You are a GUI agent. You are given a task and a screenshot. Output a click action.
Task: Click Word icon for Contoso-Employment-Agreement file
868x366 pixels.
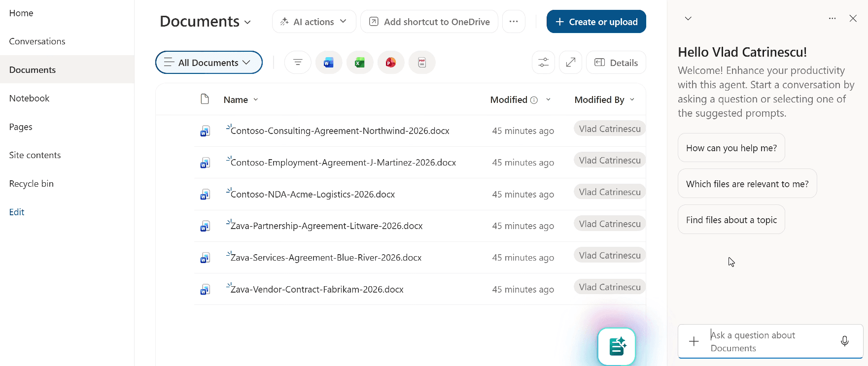coord(205,163)
